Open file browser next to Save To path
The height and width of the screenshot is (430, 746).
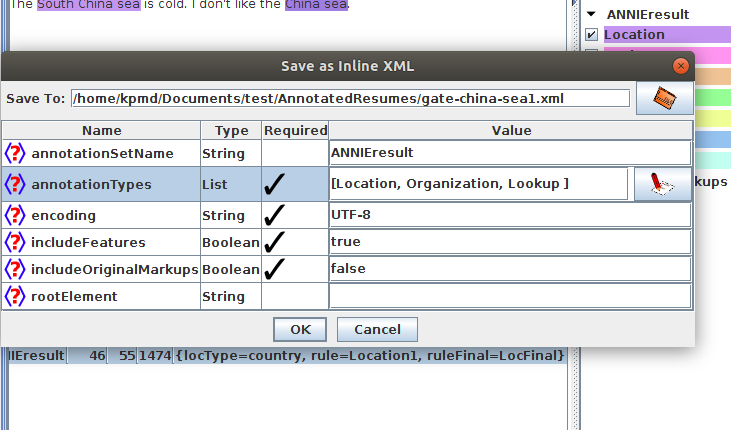(665, 98)
